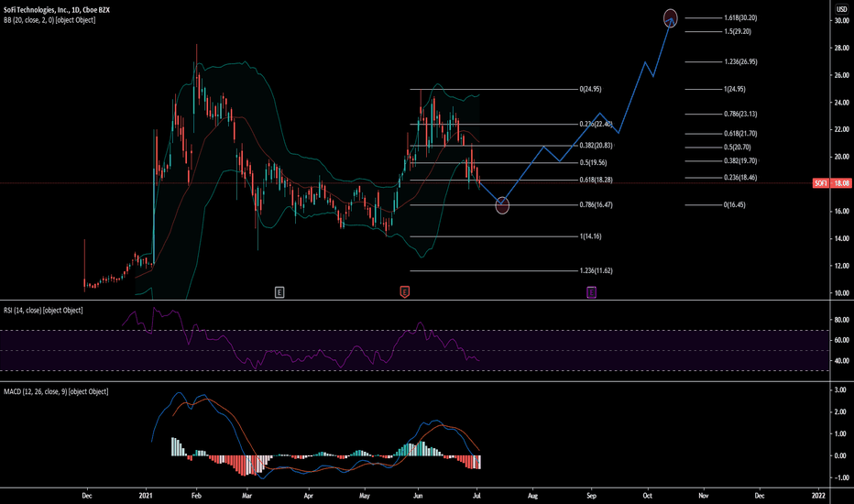Click the Fibonacci label 0.5(19.56)
The width and height of the screenshot is (854, 504).
coord(593,163)
